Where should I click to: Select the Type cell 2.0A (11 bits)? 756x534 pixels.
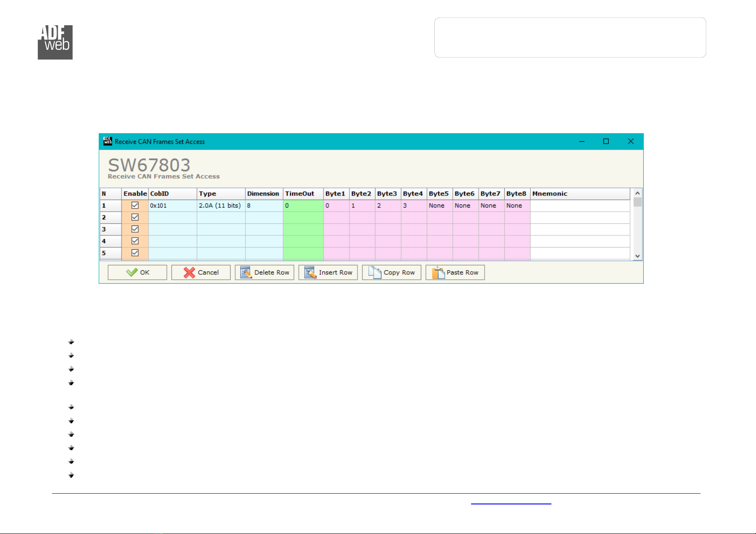click(x=221, y=205)
